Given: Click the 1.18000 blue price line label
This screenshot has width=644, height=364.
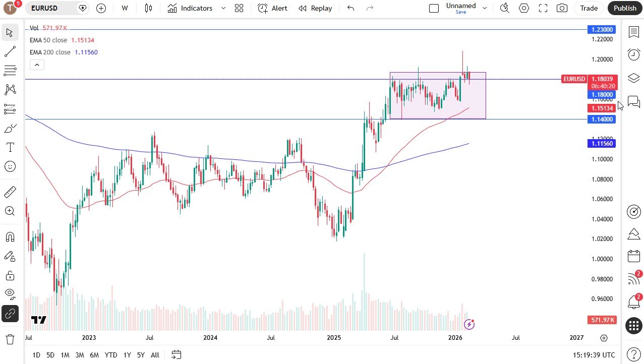Looking at the screenshot, I should (x=602, y=94).
